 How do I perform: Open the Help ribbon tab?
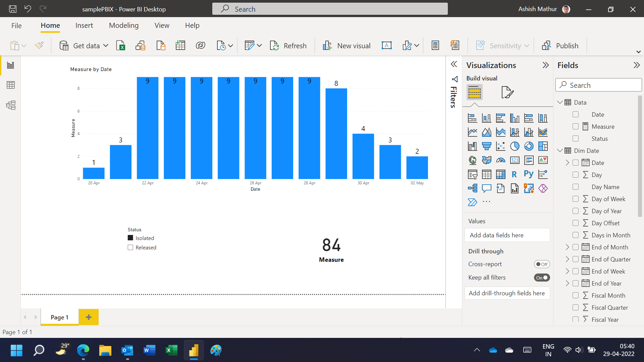click(x=192, y=25)
